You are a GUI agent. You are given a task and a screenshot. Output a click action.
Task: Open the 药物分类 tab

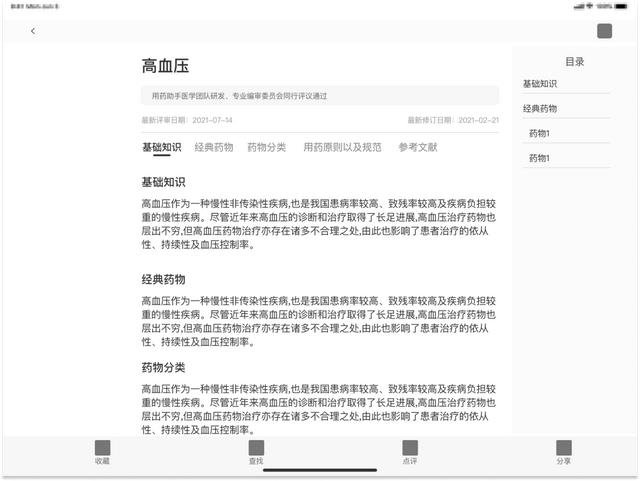266,147
